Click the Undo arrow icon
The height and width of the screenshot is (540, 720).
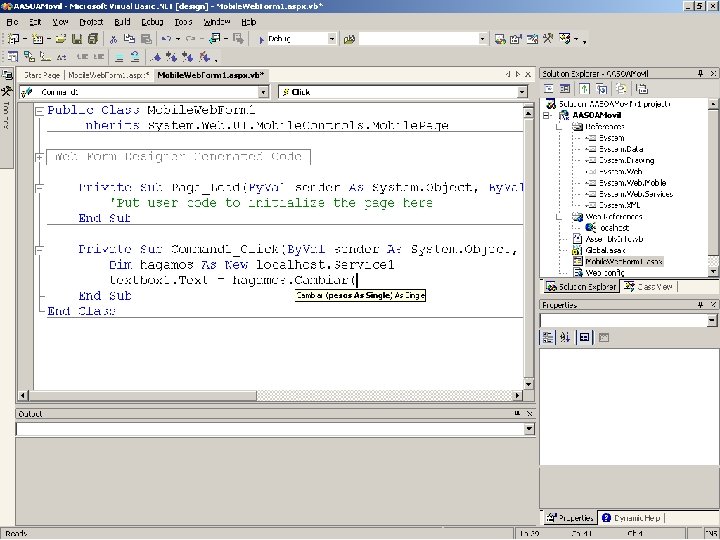(x=167, y=39)
